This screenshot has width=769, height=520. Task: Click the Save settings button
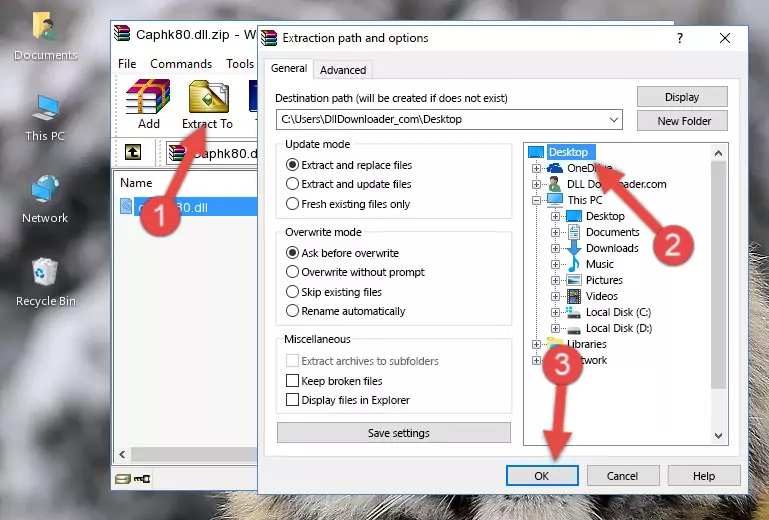point(394,433)
